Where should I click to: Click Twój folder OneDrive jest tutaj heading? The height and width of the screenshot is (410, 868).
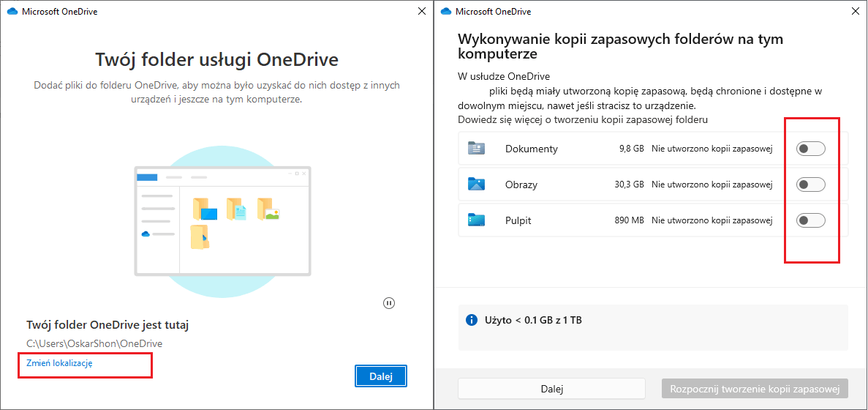[107, 324]
